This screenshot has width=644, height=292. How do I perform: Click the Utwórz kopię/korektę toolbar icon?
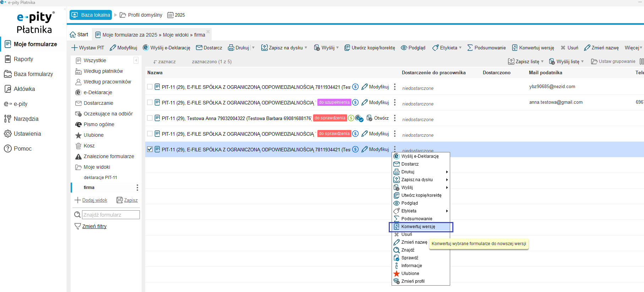pos(347,48)
